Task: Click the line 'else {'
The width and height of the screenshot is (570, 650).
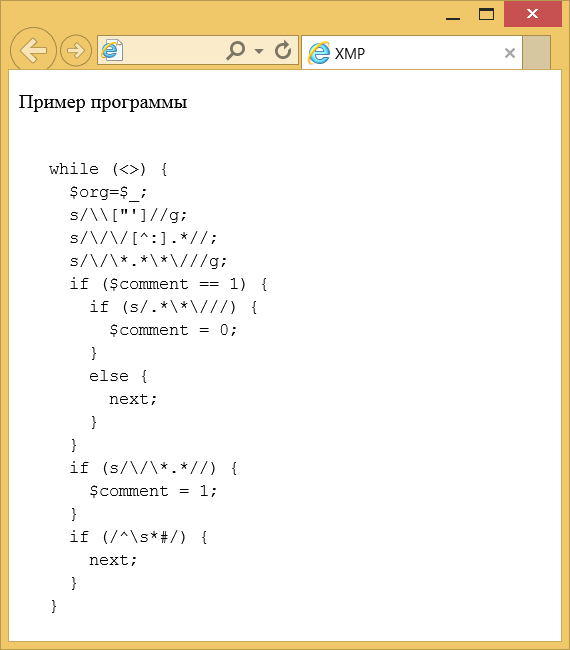Action: [x=118, y=376]
